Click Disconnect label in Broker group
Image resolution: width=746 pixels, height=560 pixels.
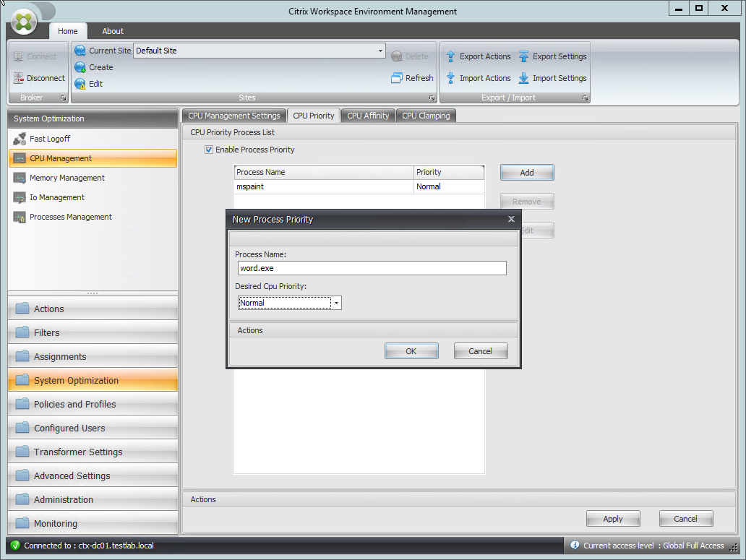46,78
